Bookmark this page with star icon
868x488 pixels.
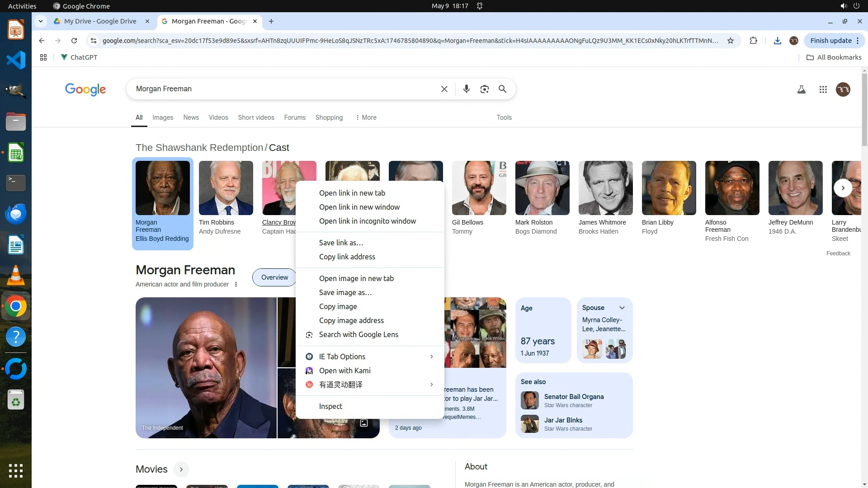pyautogui.click(x=731, y=41)
